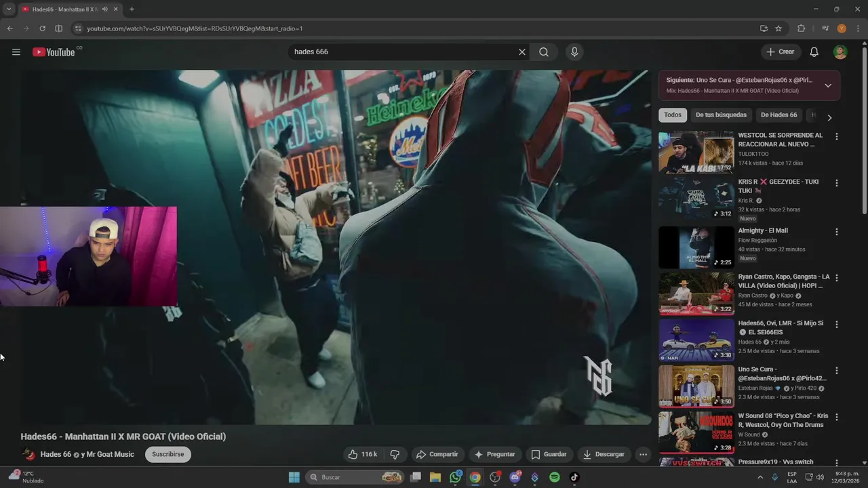Open Chrome profile Y avatar
868x488 pixels.
click(842, 28)
